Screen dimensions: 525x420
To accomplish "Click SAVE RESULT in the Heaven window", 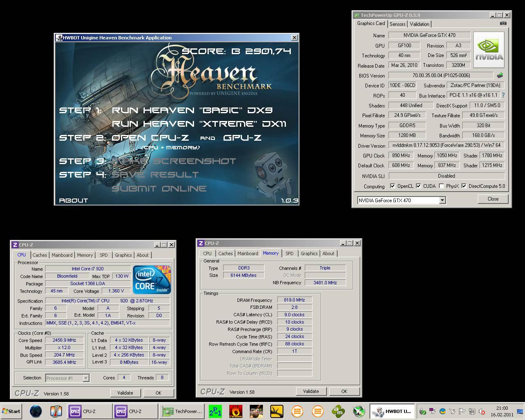I will (155, 175).
